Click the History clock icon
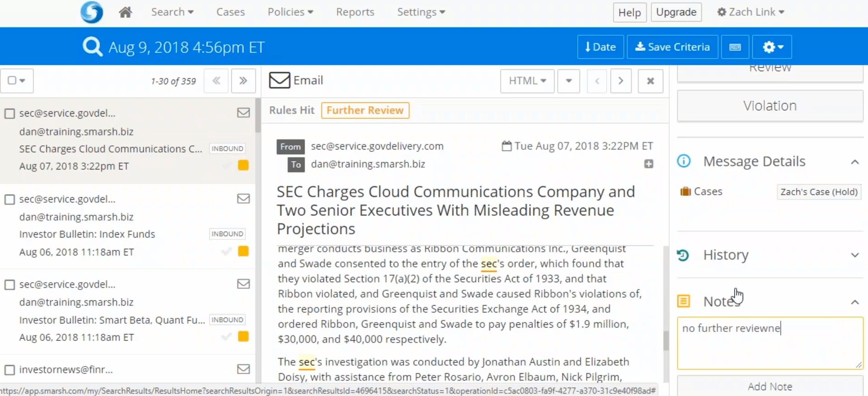This screenshot has width=868, height=396. (683, 255)
